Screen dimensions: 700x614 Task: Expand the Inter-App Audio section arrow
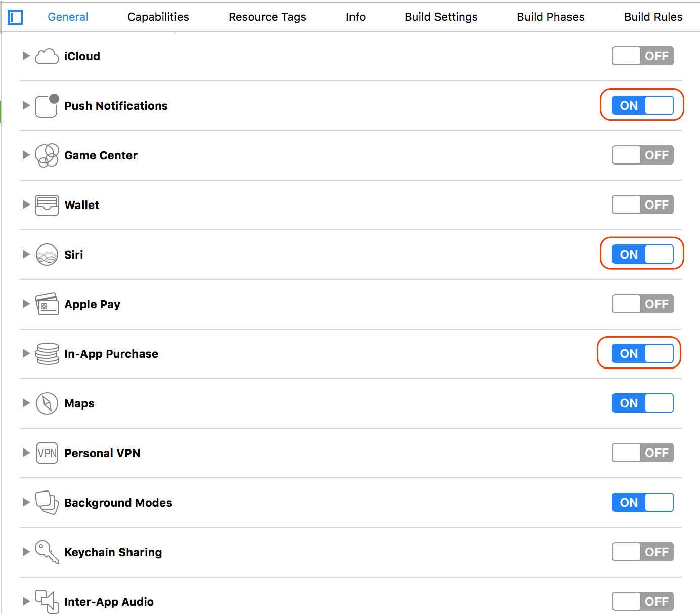pyautogui.click(x=26, y=601)
